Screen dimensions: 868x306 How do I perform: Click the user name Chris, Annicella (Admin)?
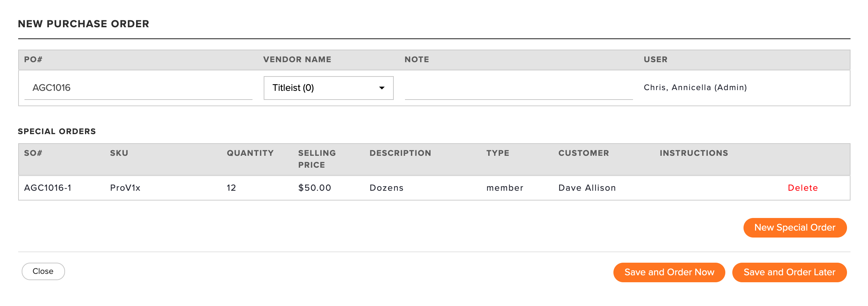[x=695, y=88]
